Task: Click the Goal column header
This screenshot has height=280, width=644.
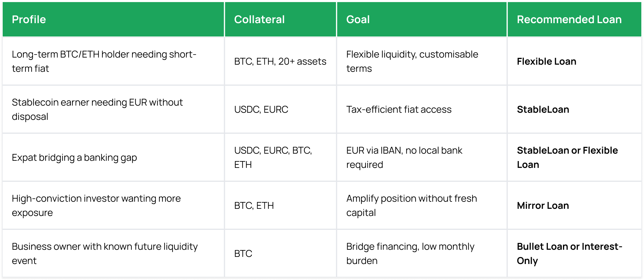Action: [358, 20]
